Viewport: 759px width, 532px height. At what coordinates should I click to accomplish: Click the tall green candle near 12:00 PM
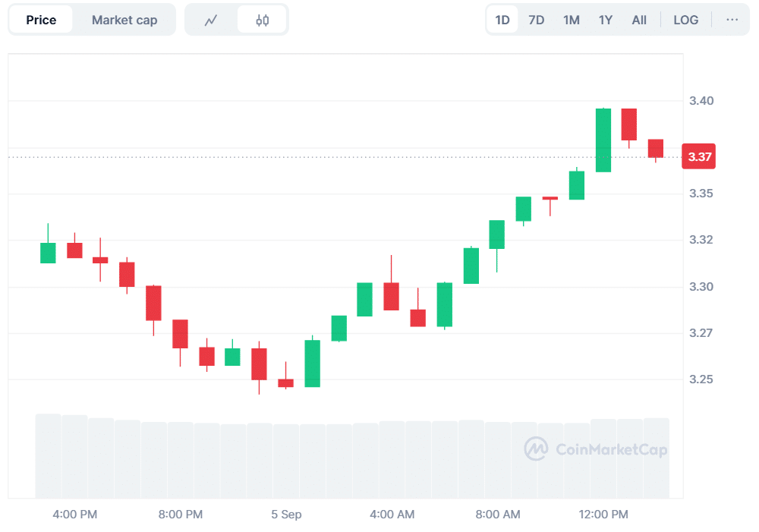tap(603, 140)
